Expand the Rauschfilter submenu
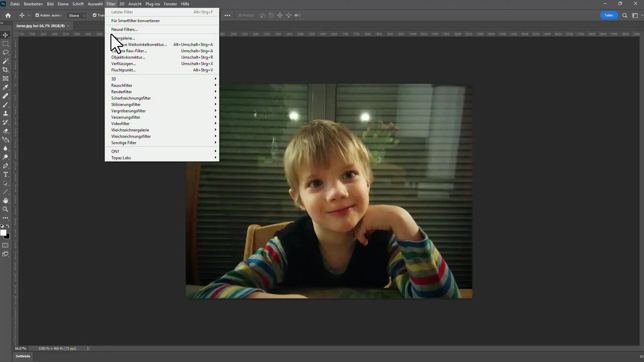The image size is (644, 362). pos(162,85)
